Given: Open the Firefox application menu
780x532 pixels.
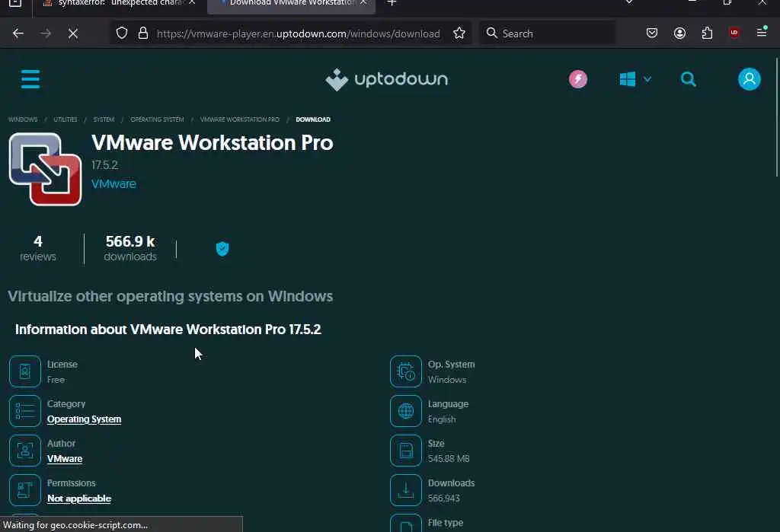Looking at the screenshot, I should tap(762, 33).
